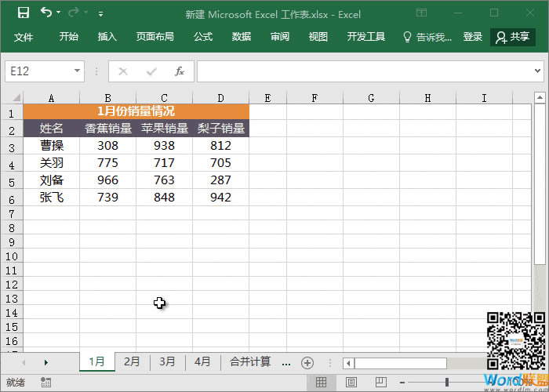Screen dimensions: 549x392
Task: Add a new sheet with plus icon
Action: click(x=307, y=362)
